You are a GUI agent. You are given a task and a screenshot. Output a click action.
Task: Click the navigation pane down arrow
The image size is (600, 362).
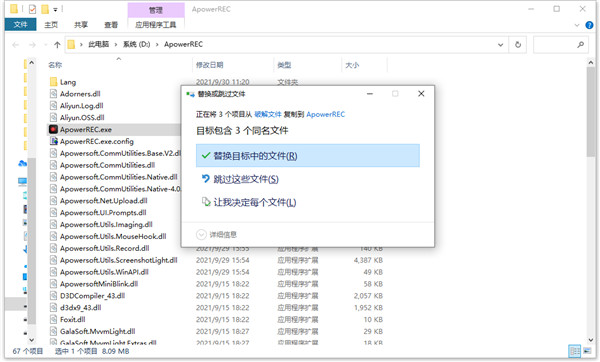32,340
